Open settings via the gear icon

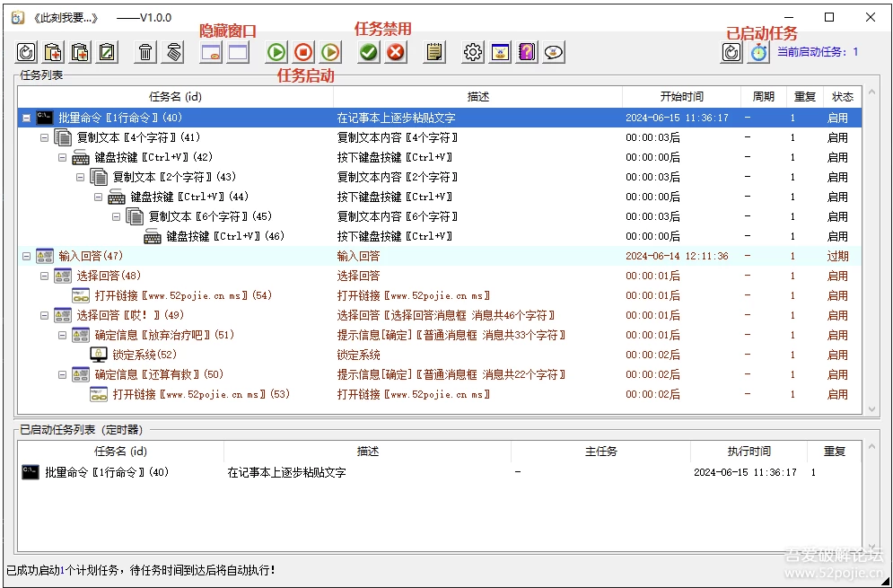tap(472, 53)
